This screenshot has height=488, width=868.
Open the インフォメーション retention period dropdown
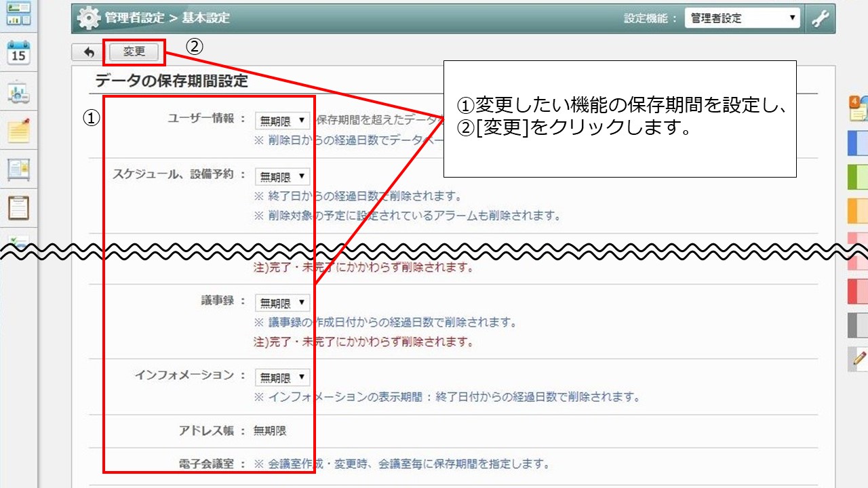tap(282, 378)
